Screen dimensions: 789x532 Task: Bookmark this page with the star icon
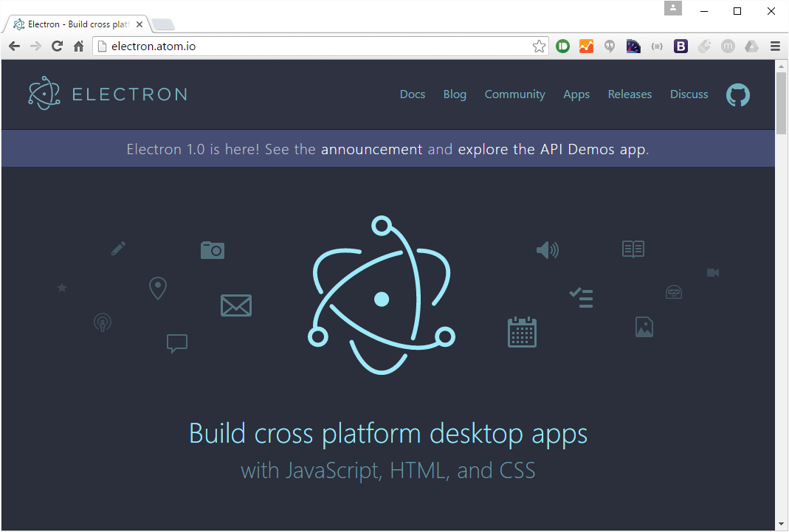(539, 46)
